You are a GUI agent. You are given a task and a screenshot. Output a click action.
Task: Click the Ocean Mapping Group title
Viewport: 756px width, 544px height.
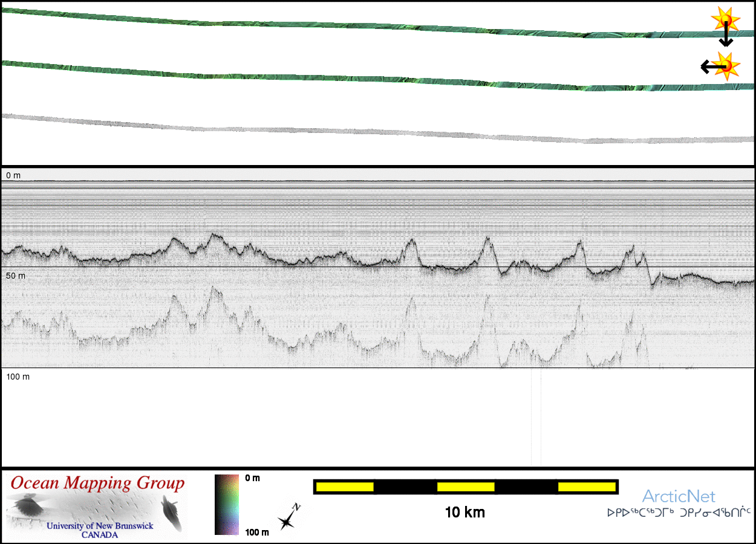[97, 484]
